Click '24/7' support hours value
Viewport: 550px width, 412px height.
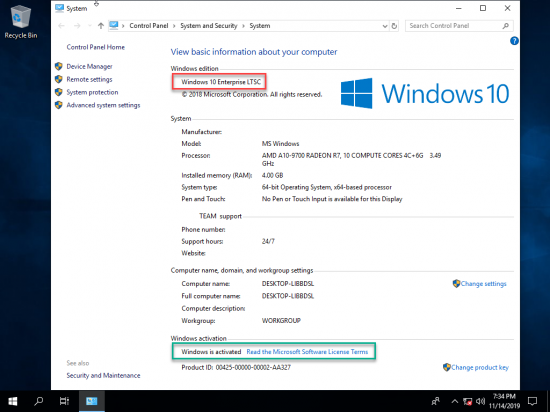268,241
